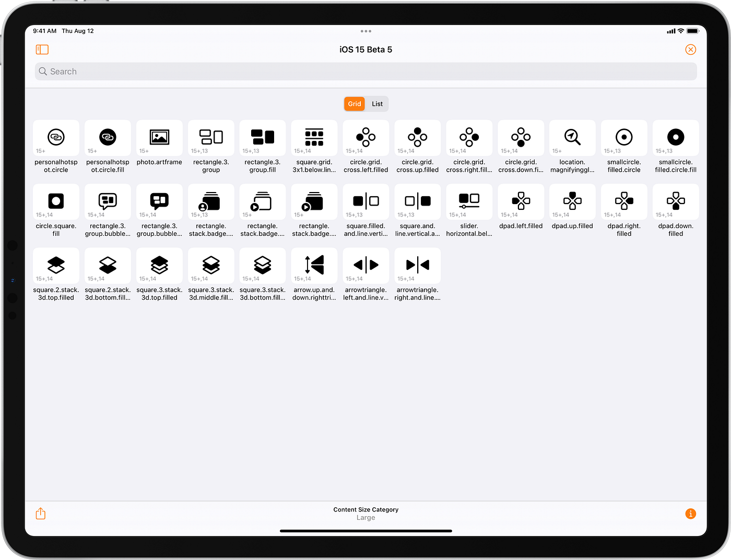The height and width of the screenshot is (560, 731).
Task: Toggle the sidebar panel icon
Action: coord(42,50)
